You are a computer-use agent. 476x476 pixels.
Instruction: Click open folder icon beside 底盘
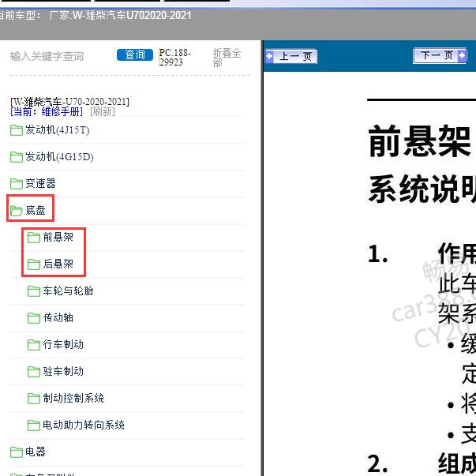(x=17, y=211)
